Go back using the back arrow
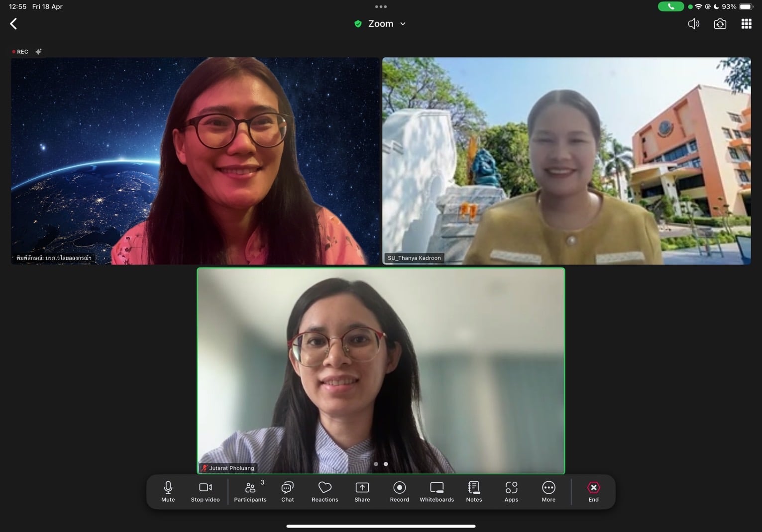This screenshot has height=532, width=762. pos(13,24)
